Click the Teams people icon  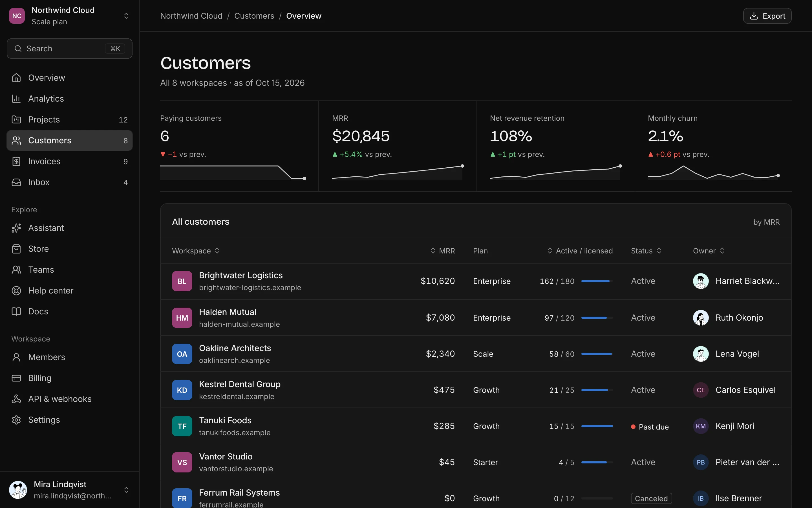coord(16,270)
